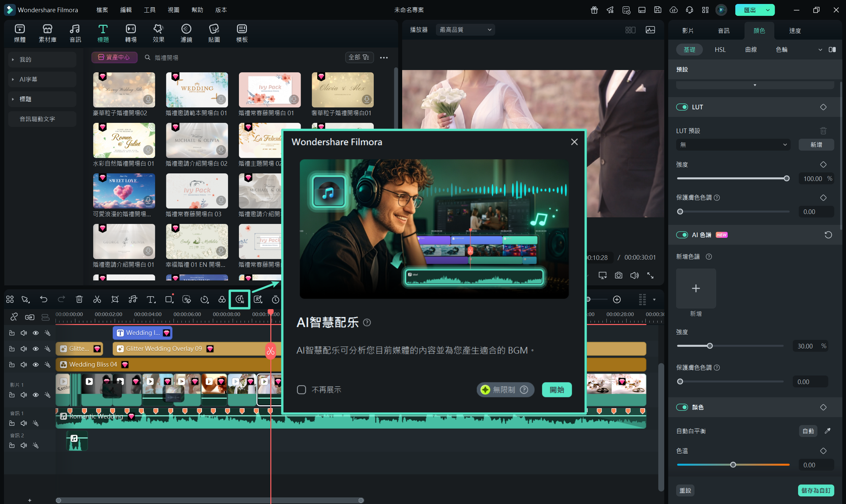Click the 自動 white balance button
Viewport: 846px width, 504px height.
tap(808, 431)
